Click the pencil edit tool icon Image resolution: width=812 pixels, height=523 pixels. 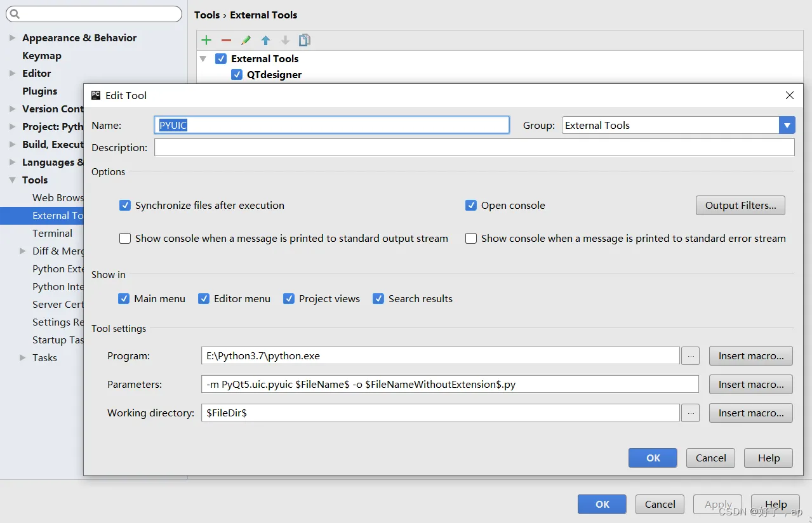click(x=246, y=40)
